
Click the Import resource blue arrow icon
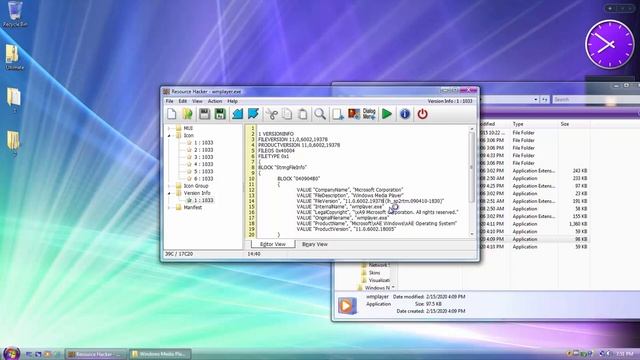[x=238, y=114]
